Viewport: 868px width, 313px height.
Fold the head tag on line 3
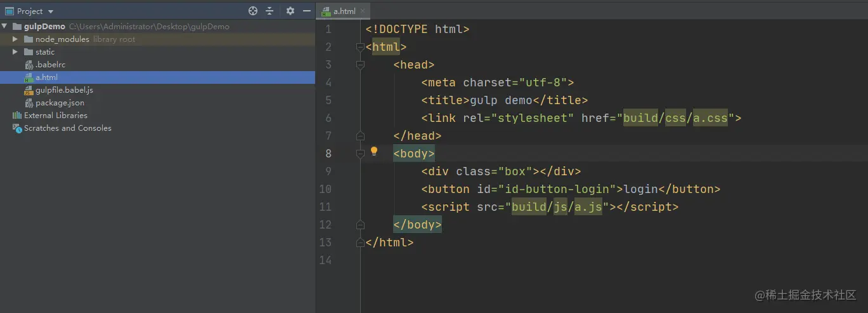tap(360, 65)
